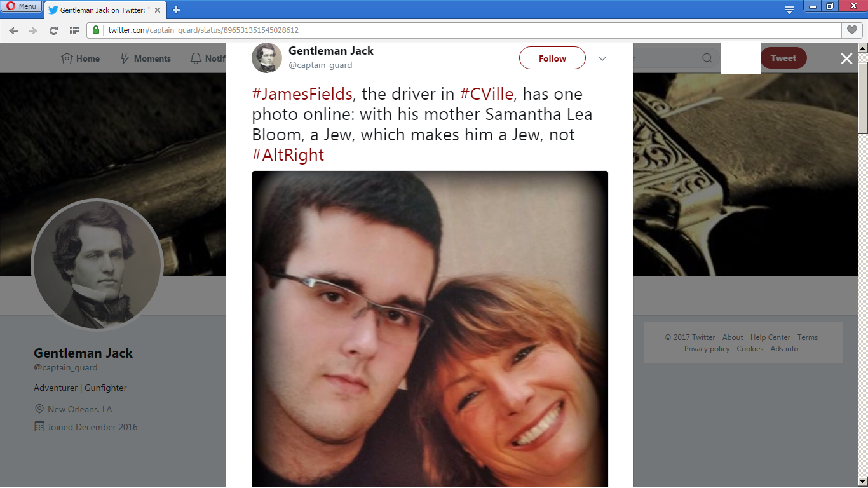Open the Opera tab menu icon
The height and width of the screenshot is (488, 868).
pos(789,10)
